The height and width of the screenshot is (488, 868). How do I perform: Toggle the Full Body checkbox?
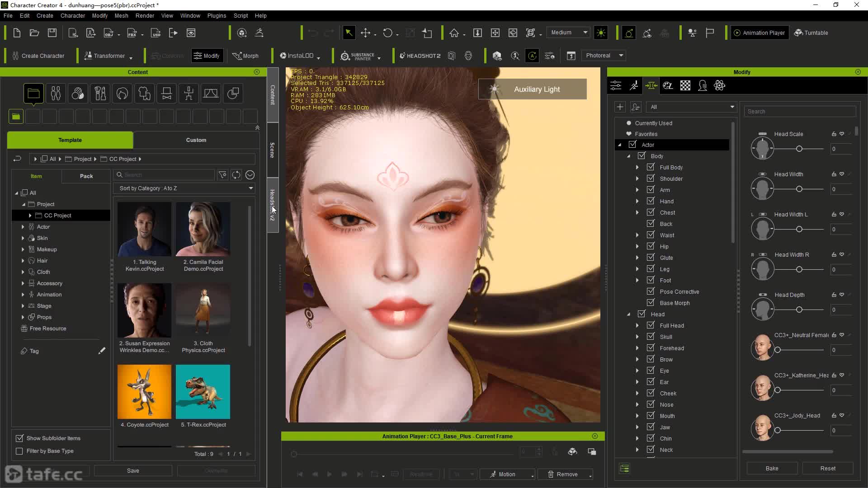click(x=651, y=167)
